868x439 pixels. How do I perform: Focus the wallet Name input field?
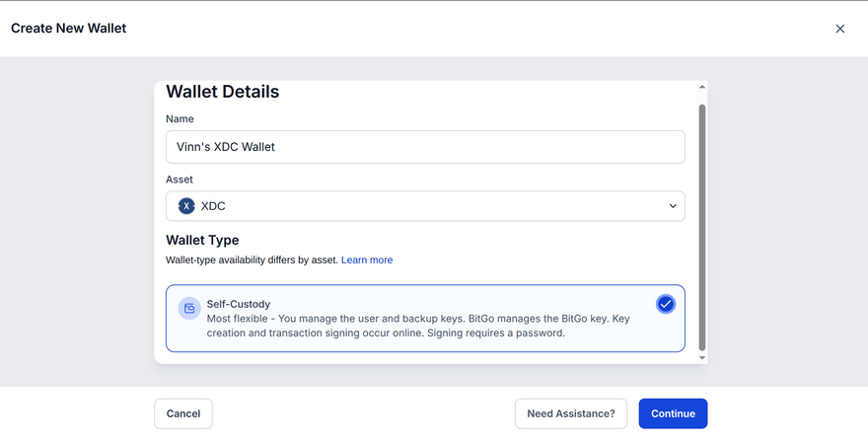pos(424,147)
